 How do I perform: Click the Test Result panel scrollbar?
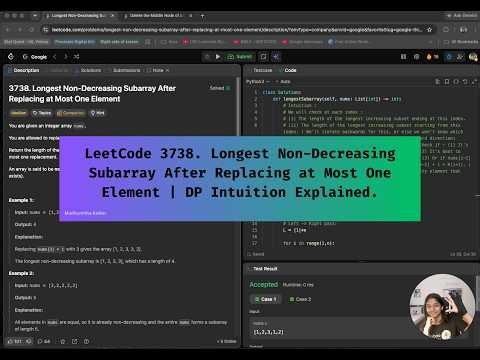click(x=477, y=293)
